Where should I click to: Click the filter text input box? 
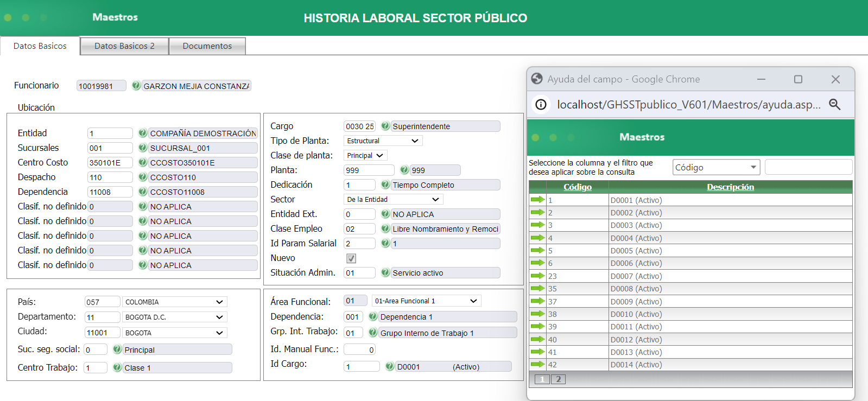[x=808, y=168]
